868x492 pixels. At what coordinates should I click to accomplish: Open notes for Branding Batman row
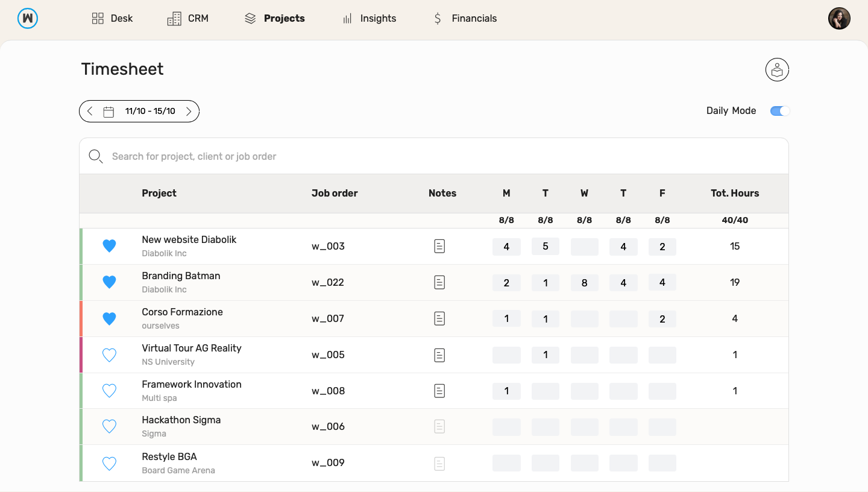tap(439, 282)
